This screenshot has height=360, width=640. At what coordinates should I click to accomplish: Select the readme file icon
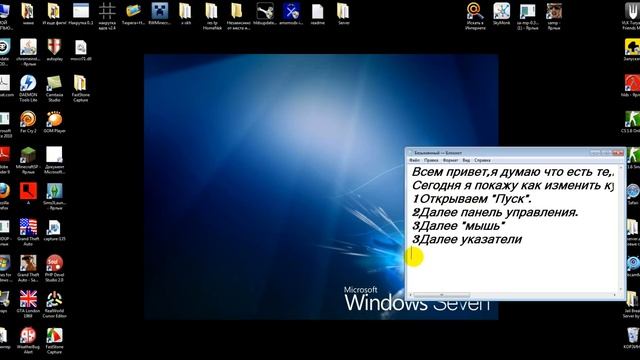[x=318, y=14]
